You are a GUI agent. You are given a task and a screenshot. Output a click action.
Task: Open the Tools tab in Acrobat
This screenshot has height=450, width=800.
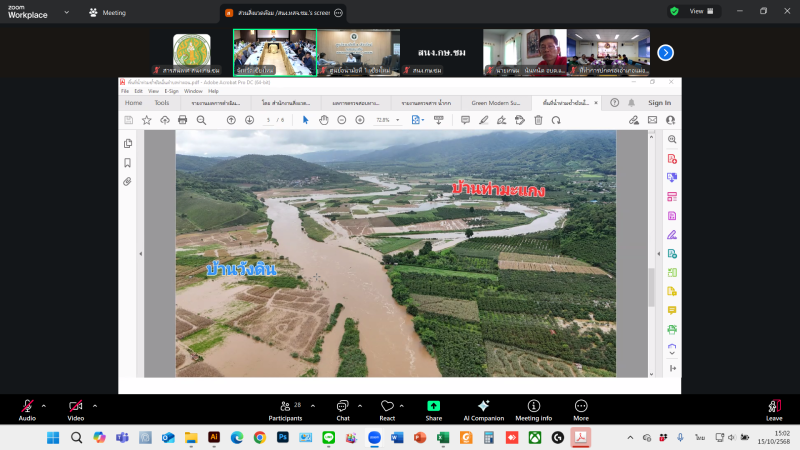point(161,103)
